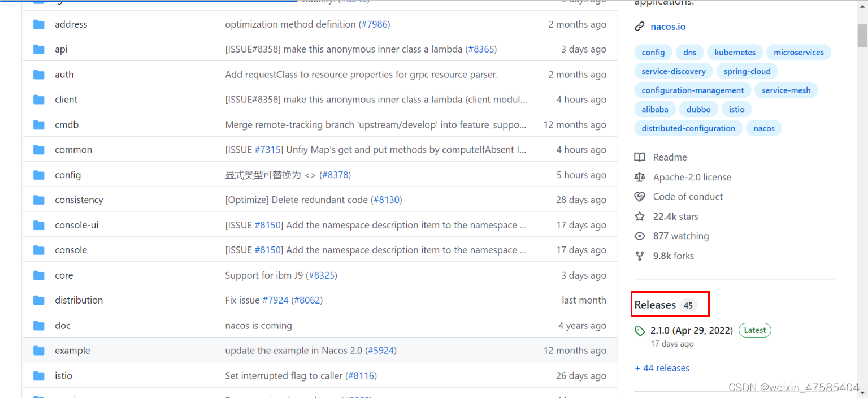This screenshot has height=398, width=868.
Task: Click the + 44 releases link
Action: pos(662,368)
